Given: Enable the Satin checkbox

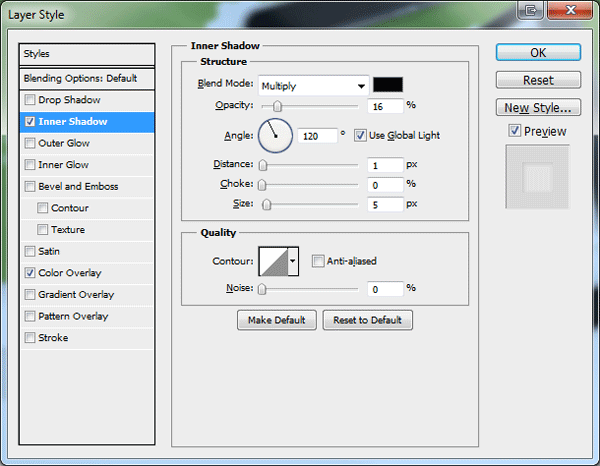Looking at the screenshot, I should [29, 251].
